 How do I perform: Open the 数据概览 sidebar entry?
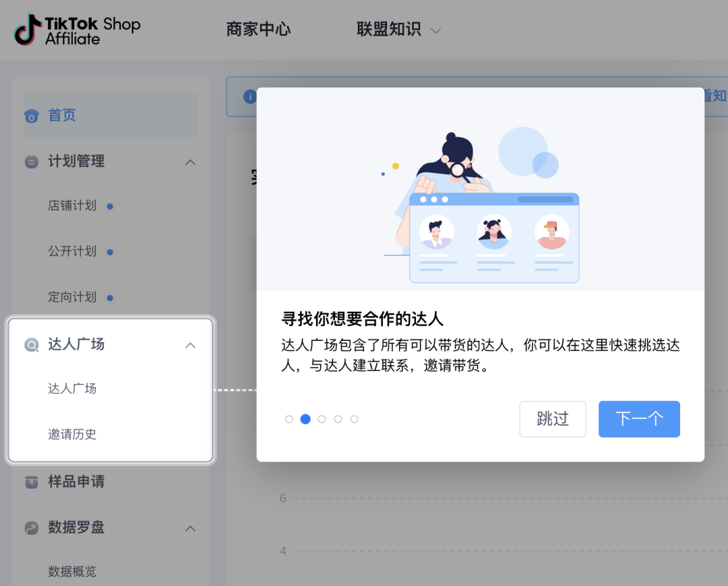pos(71,572)
